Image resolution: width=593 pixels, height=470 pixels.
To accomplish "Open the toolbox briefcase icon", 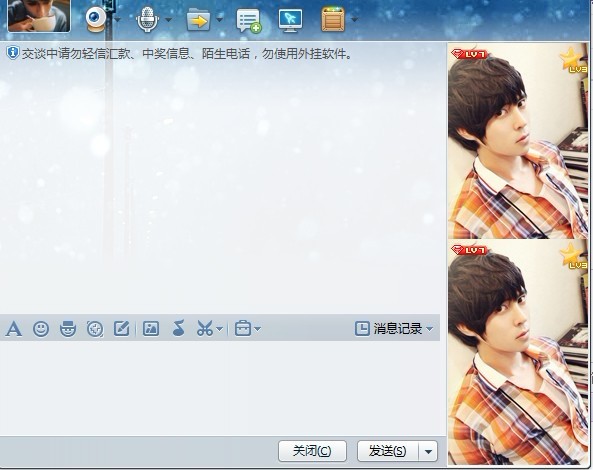I will coord(243,329).
